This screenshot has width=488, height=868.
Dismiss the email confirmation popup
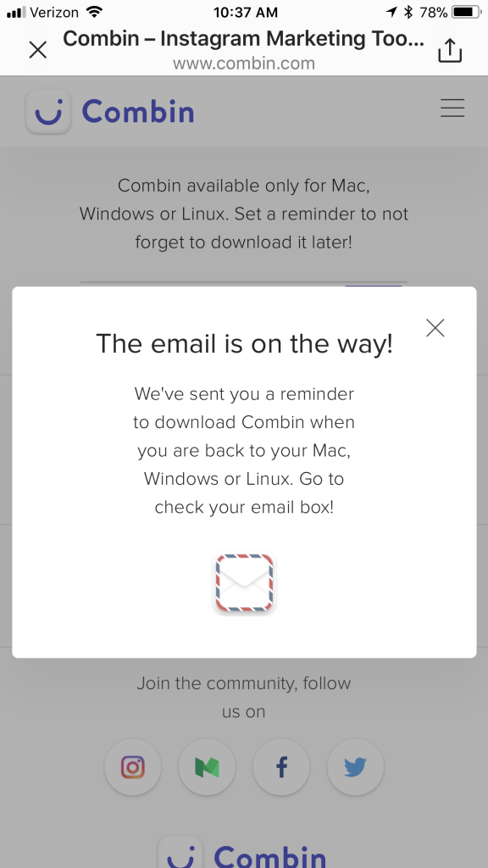(435, 328)
